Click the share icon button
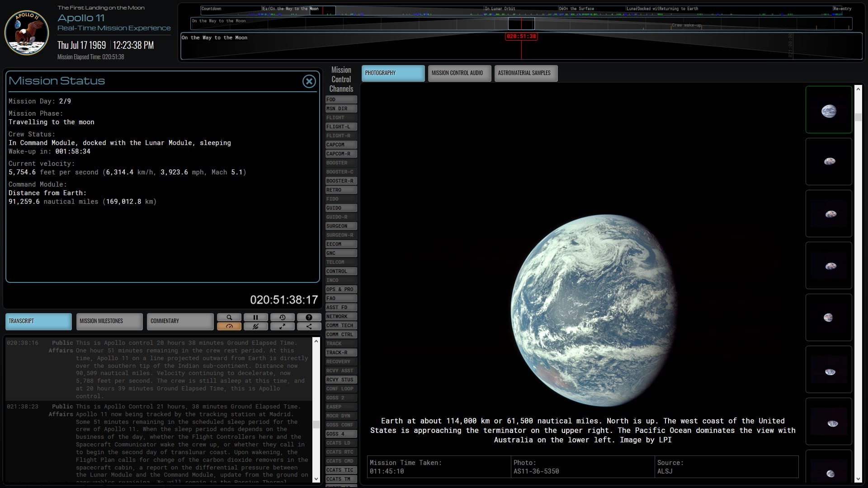This screenshot has width=868, height=488. point(309,326)
